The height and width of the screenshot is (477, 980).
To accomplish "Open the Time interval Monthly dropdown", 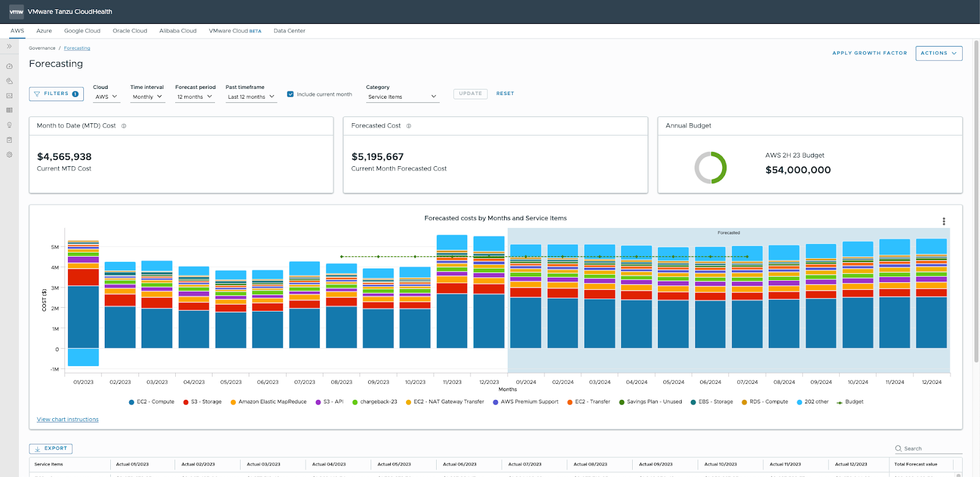I will [x=148, y=97].
